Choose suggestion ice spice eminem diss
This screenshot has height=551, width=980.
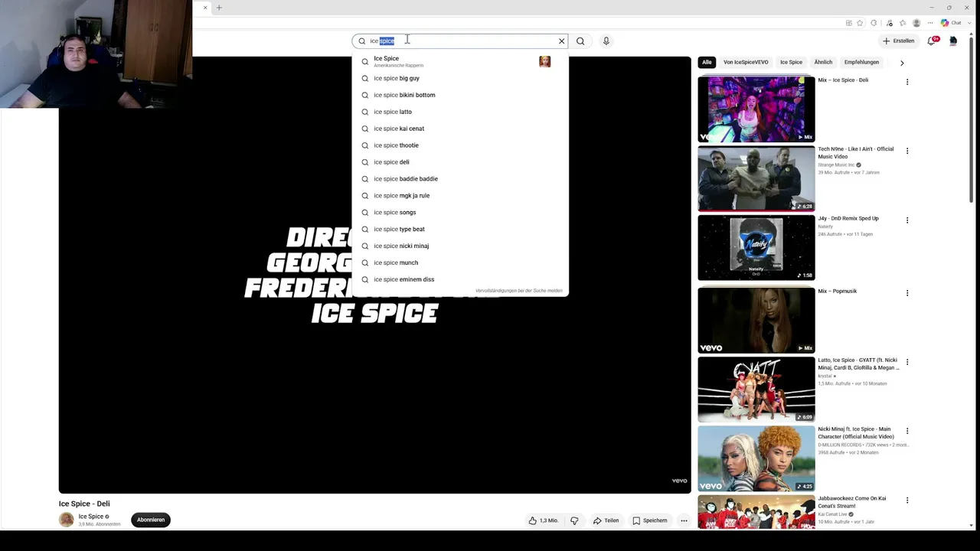tap(460, 279)
